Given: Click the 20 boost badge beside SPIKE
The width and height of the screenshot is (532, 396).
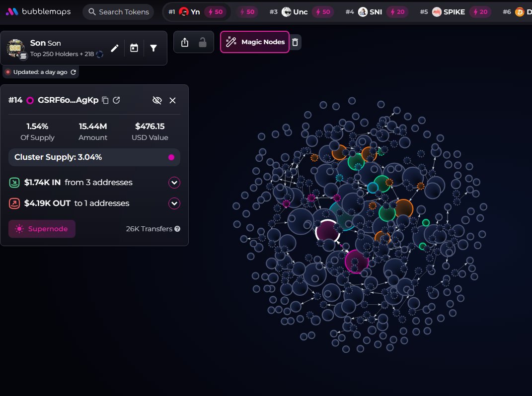Looking at the screenshot, I should coord(480,12).
